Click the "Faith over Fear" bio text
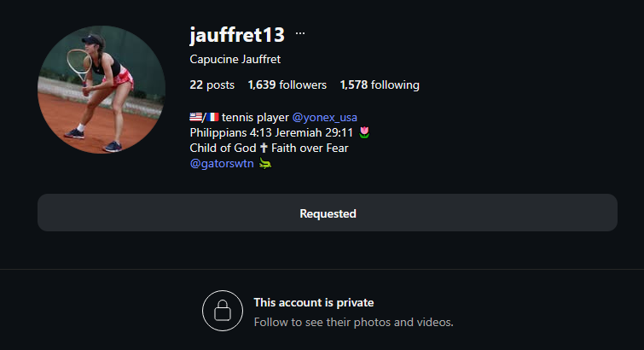The height and width of the screenshot is (350, 644). pyautogui.click(x=310, y=148)
